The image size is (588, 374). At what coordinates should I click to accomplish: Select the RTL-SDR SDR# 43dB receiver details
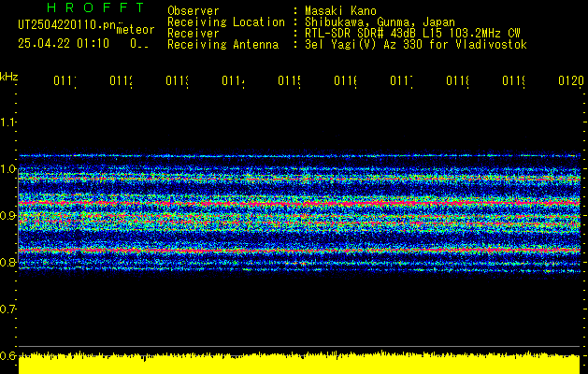coord(412,34)
